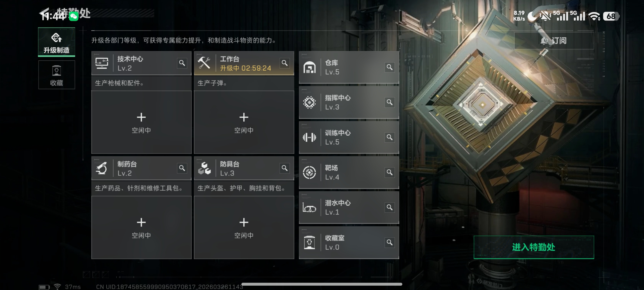Image resolution: width=644 pixels, height=290 pixels.
Task: Add production in 技术中心 idle slot
Action: coord(142,122)
